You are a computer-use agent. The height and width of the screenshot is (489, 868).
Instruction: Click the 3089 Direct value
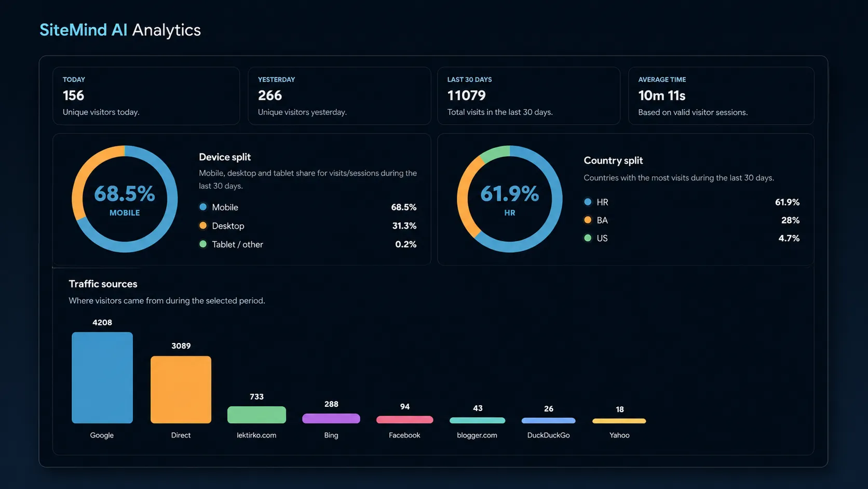181,346
